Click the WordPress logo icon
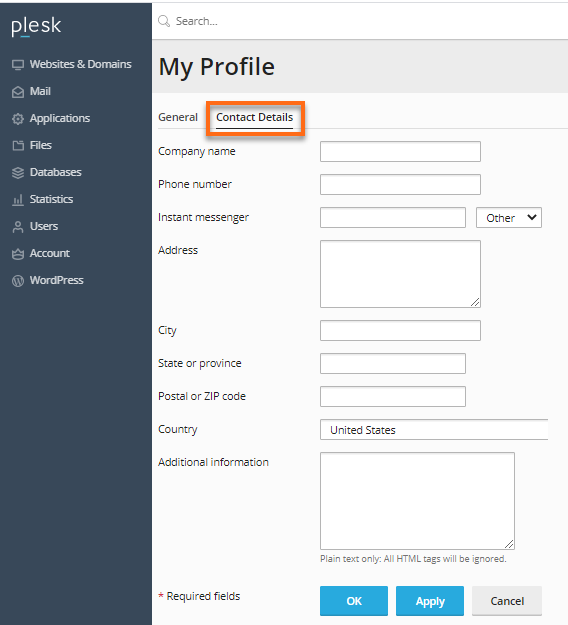Screen dimensions: 568x625 (18, 281)
